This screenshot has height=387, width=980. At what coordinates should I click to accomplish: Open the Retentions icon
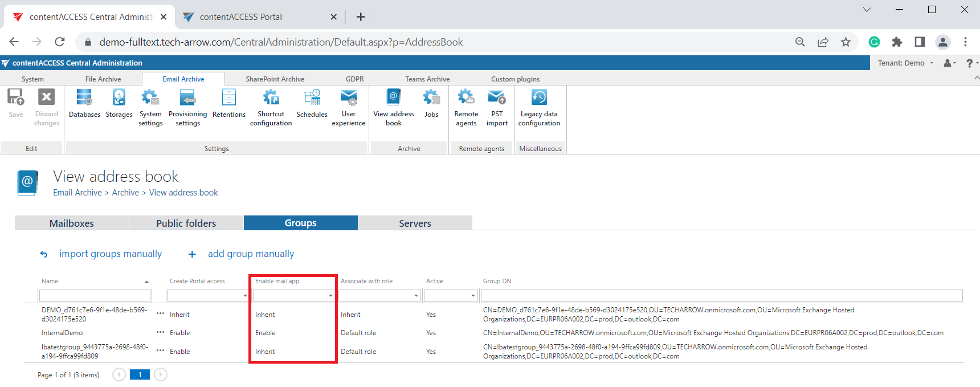(228, 104)
